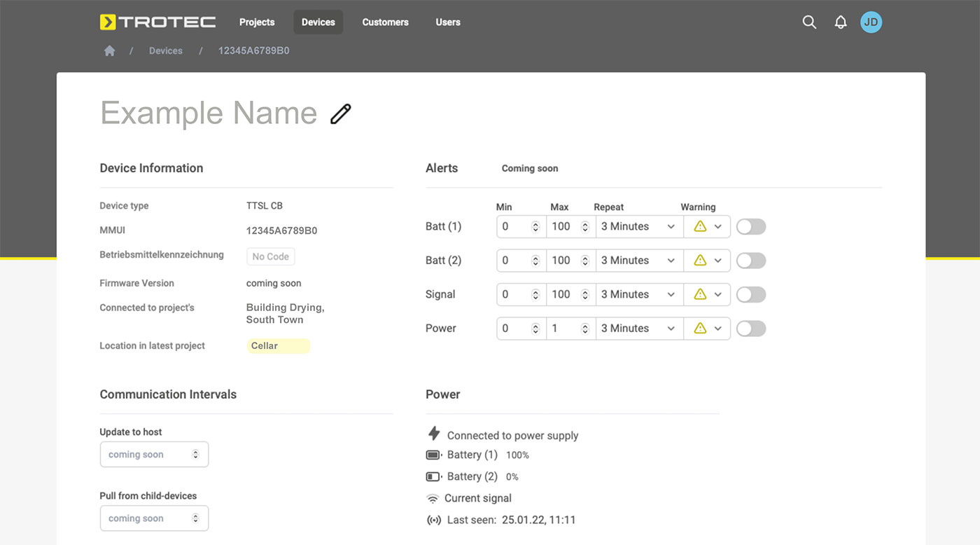Enable the Power alert toggle
Viewport: 980px width, 545px height.
coord(751,329)
